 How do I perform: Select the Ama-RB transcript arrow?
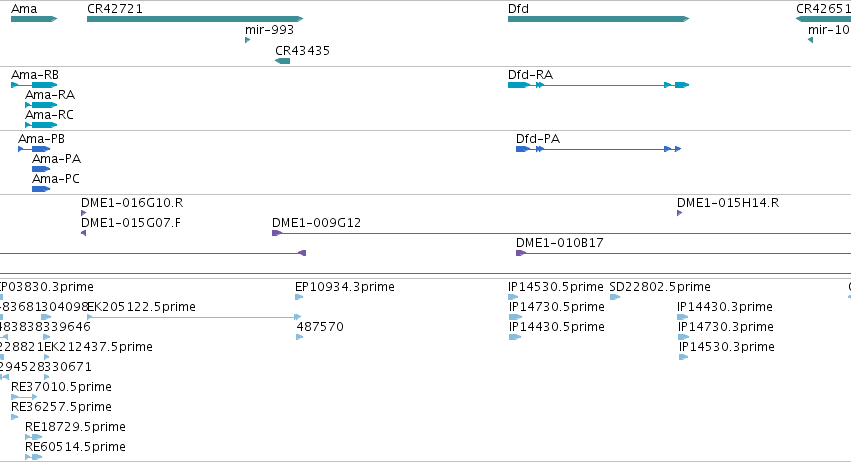point(34,85)
